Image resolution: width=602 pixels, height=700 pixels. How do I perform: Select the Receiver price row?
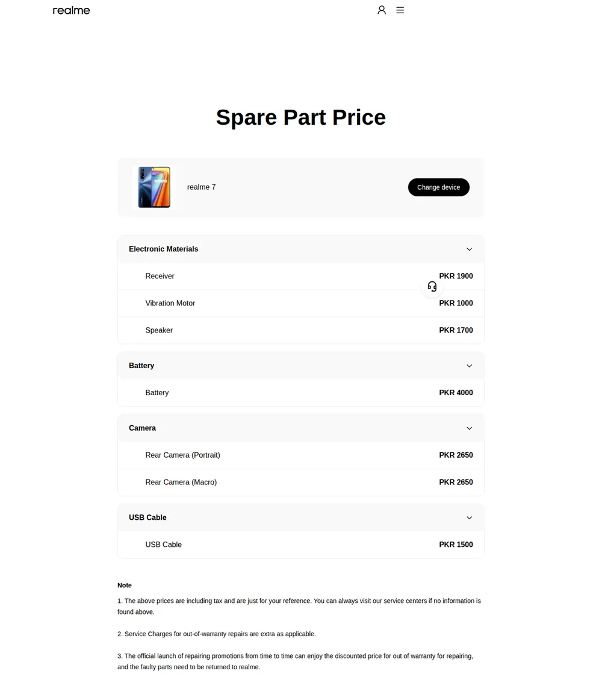[x=301, y=277]
